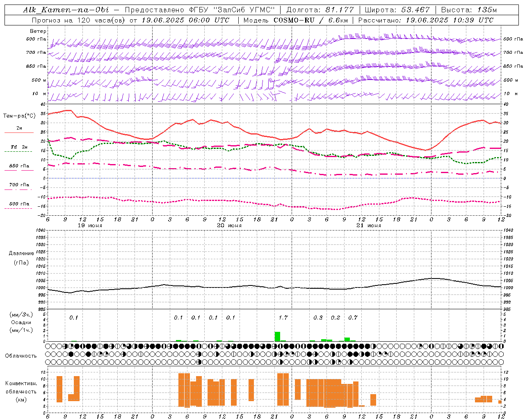
Task: Select the 10 м wind level label at left
Action: coord(39,94)
